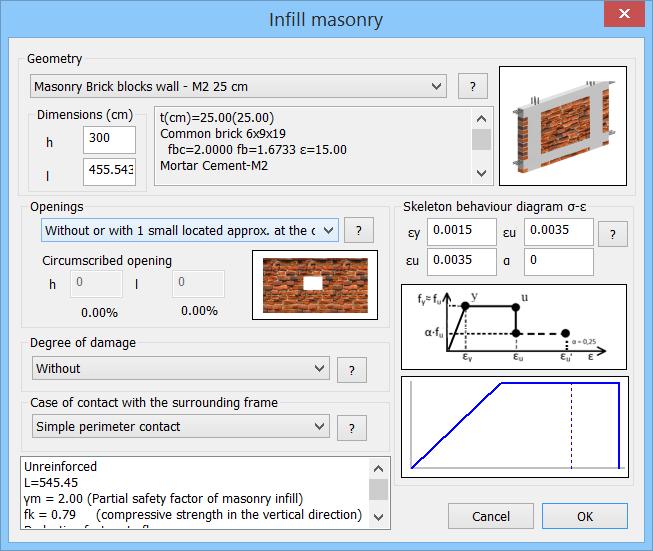Click scroll-down arrow in results text box
The width and height of the screenshot is (653, 551).
pyautogui.click(x=379, y=517)
